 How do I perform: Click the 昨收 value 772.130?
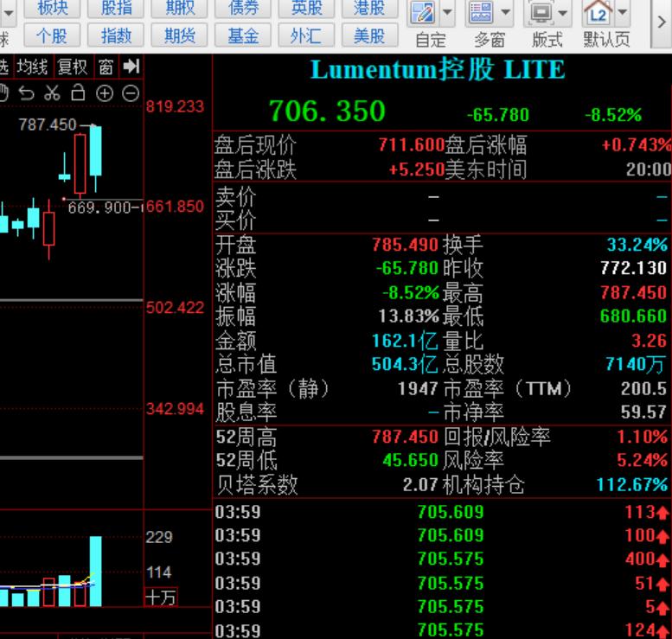633,268
